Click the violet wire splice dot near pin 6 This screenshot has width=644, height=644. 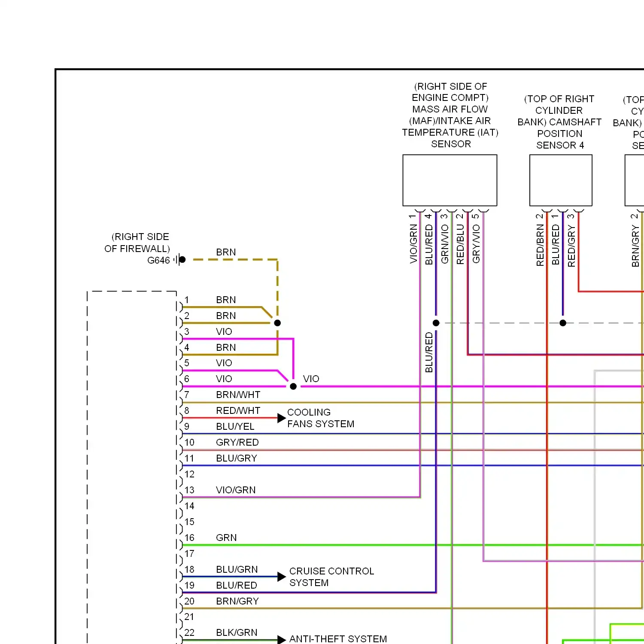[x=293, y=386]
